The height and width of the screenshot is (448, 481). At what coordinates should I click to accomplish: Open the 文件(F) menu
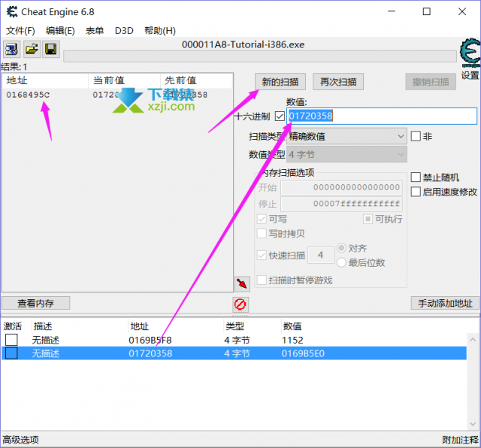[x=20, y=31]
